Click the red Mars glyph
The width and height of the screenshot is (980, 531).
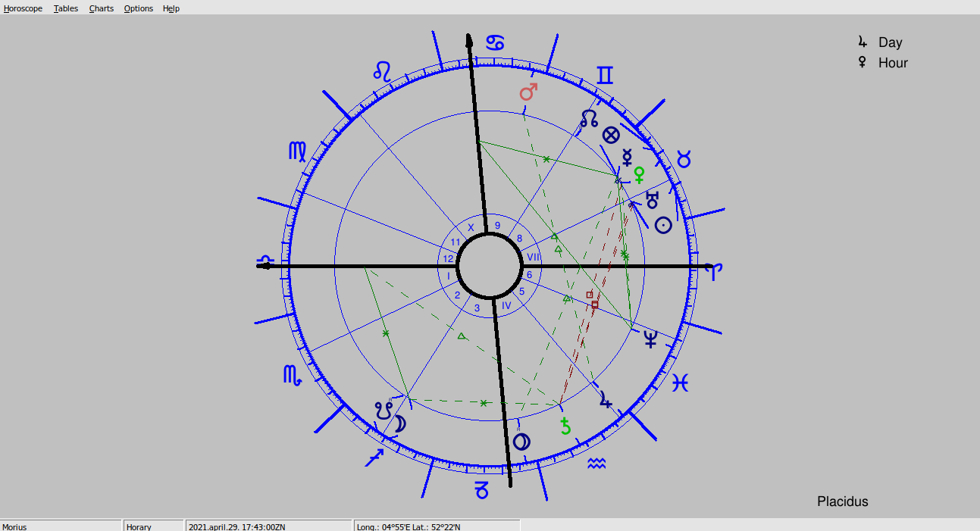(x=528, y=92)
